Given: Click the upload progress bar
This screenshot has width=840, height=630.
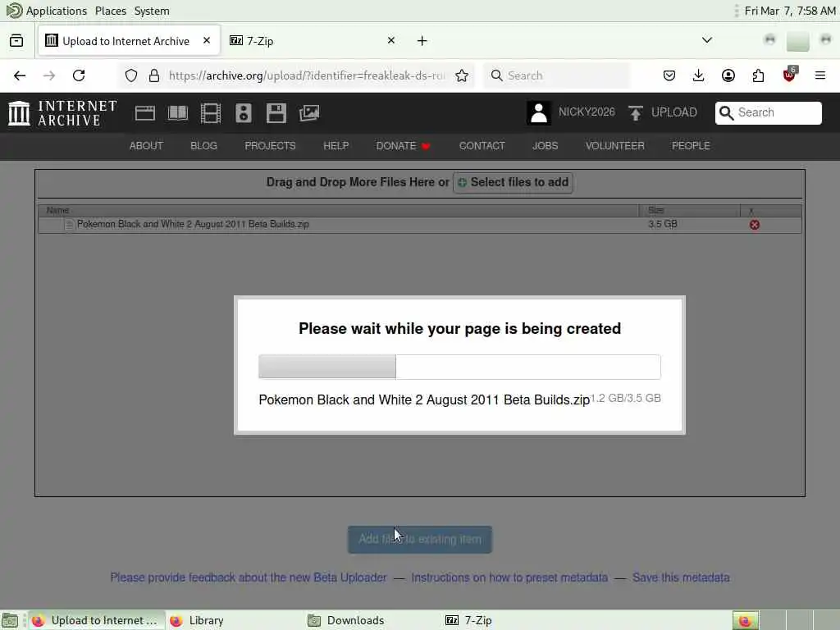Looking at the screenshot, I should point(459,367).
